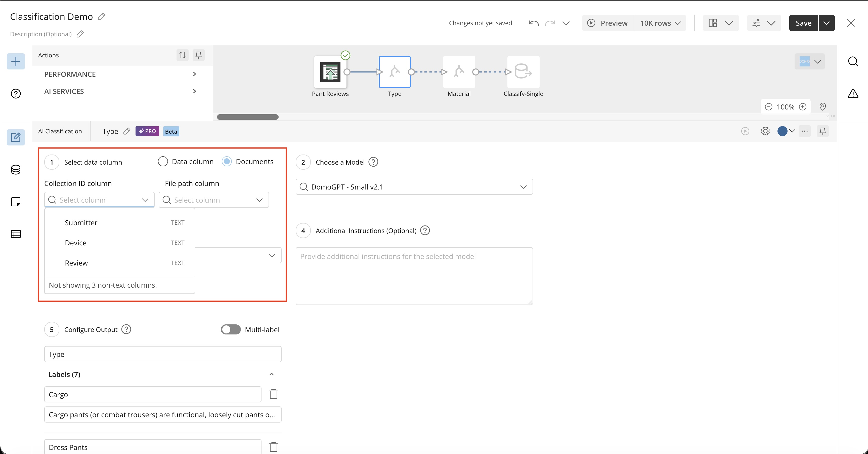Open the tile settings gear
Viewport: 868px width, 454px height.
tap(765, 131)
